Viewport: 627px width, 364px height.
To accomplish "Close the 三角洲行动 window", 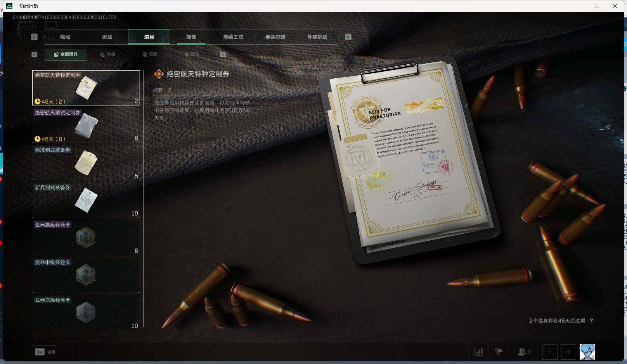I will [615, 6].
